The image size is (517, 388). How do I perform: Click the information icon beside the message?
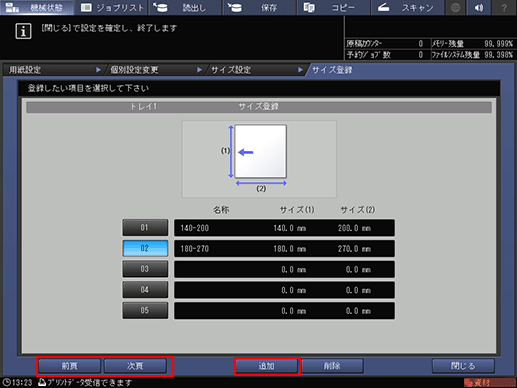coord(23,31)
